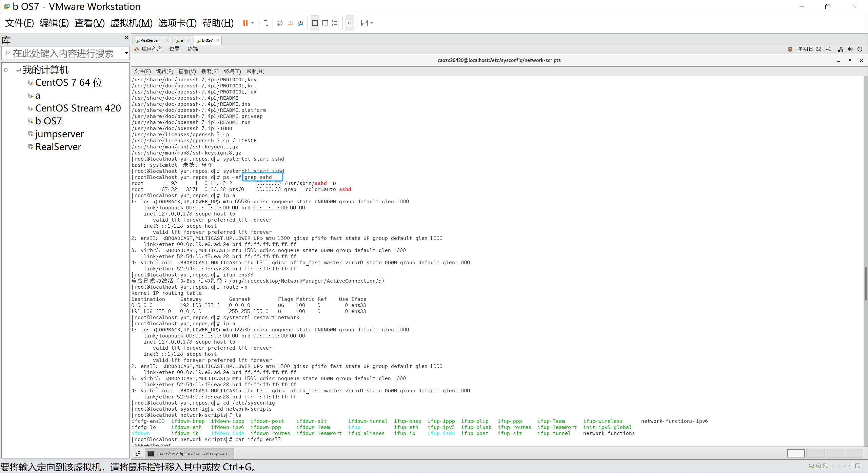868x473 pixels.
Task: Pause the virtual machine
Action: [245, 23]
